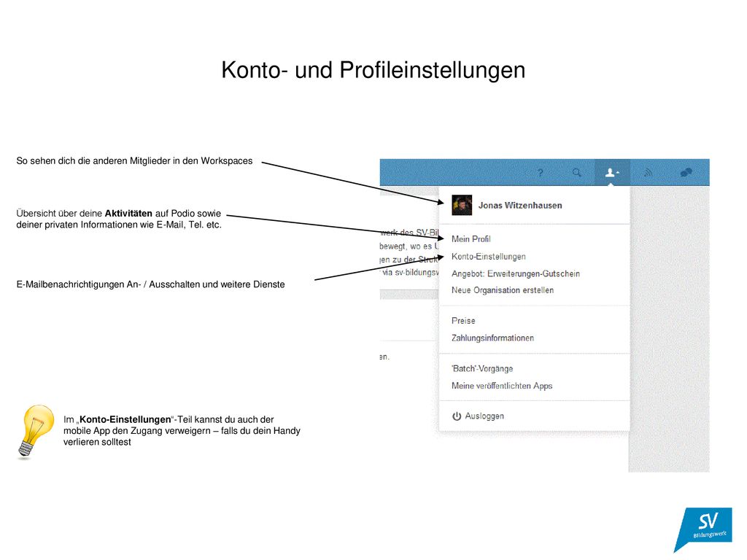The image size is (747, 560).
Task: Click Jonas Witzenhausen's profile avatar
Action: (462, 205)
